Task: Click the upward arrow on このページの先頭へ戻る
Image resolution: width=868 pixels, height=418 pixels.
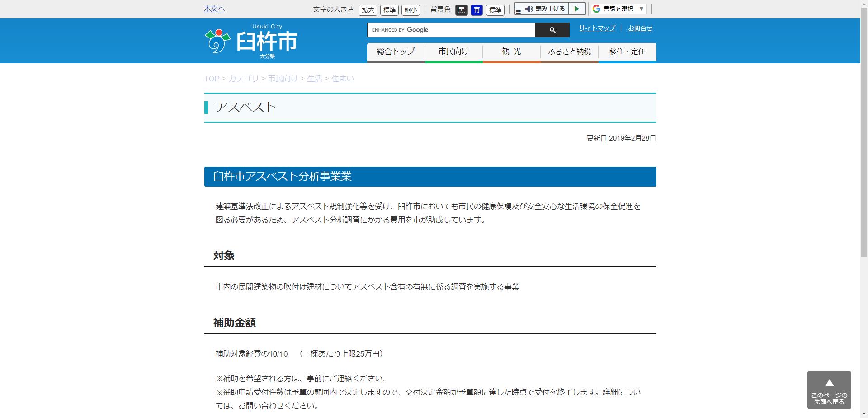Action: point(829,383)
